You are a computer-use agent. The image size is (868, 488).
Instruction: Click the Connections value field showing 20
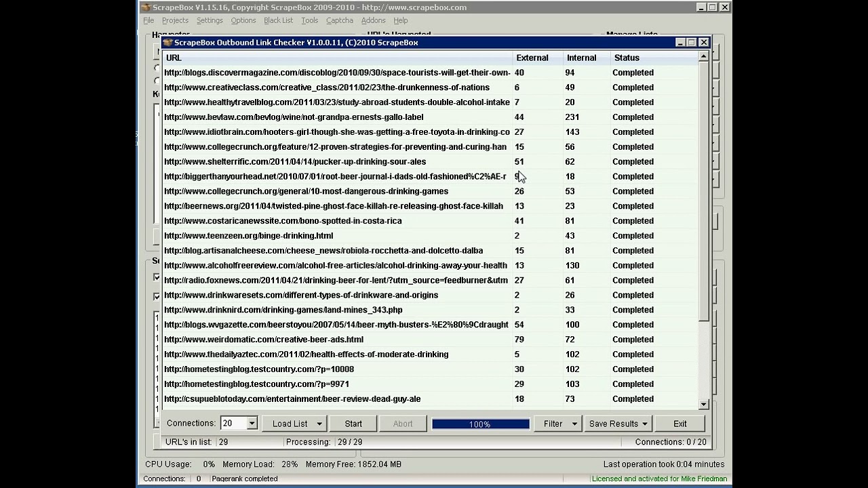(233, 424)
